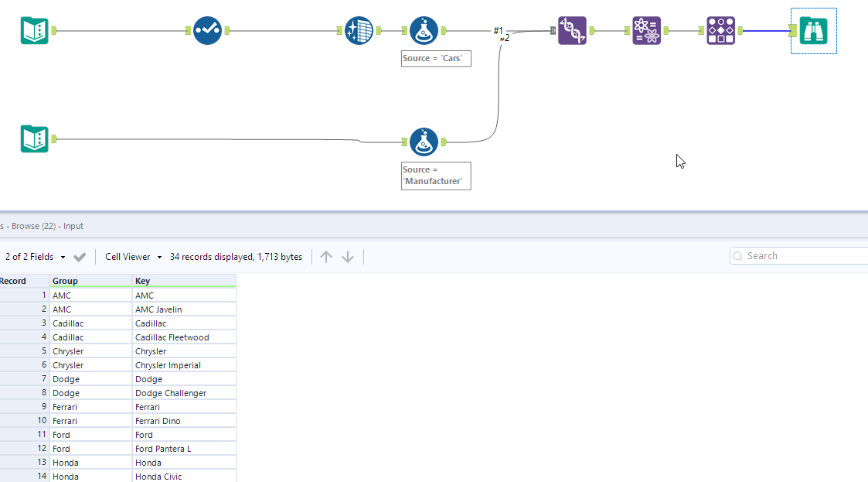
Task: Click the Formula tool annotated Source = 'Cars'
Action: [x=424, y=30]
